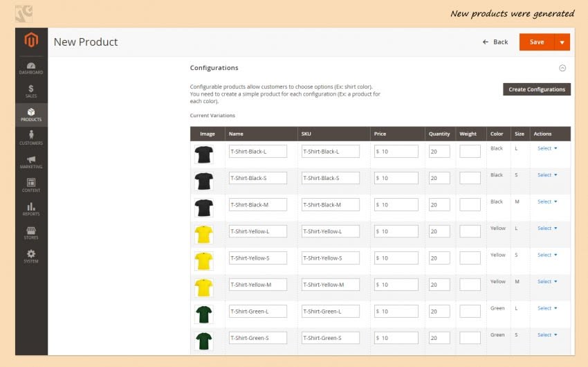Click the Quantity column header
Viewport: 588px width, 367px height.
(439, 134)
